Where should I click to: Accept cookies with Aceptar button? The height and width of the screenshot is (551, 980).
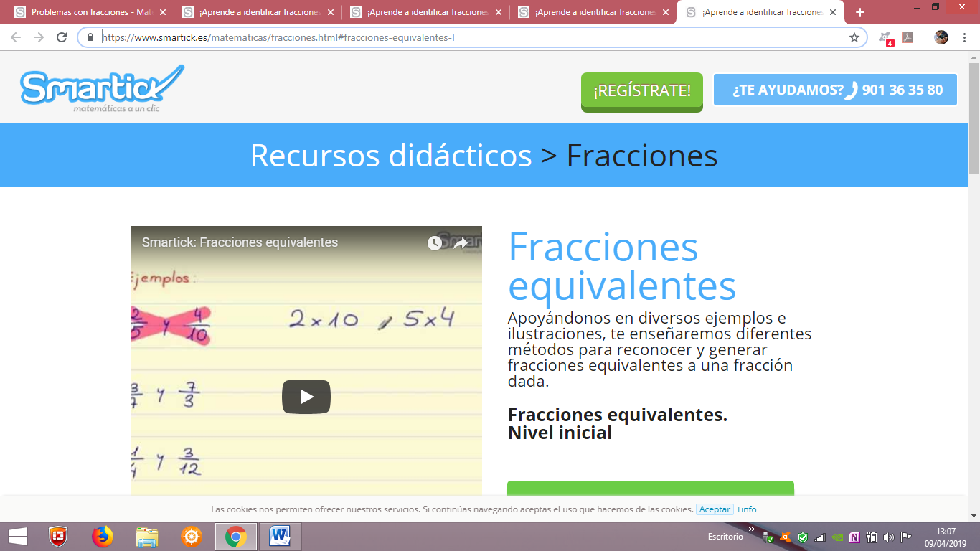(x=715, y=509)
